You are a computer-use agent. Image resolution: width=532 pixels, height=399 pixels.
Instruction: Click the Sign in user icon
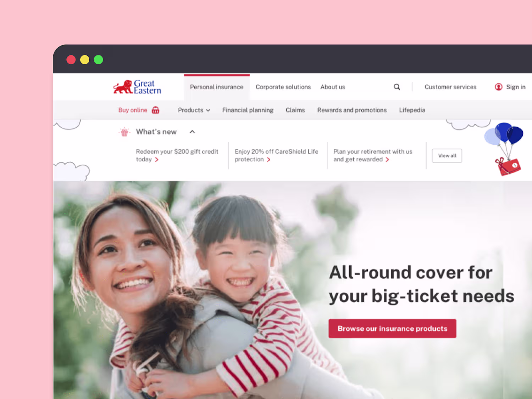[499, 87]
